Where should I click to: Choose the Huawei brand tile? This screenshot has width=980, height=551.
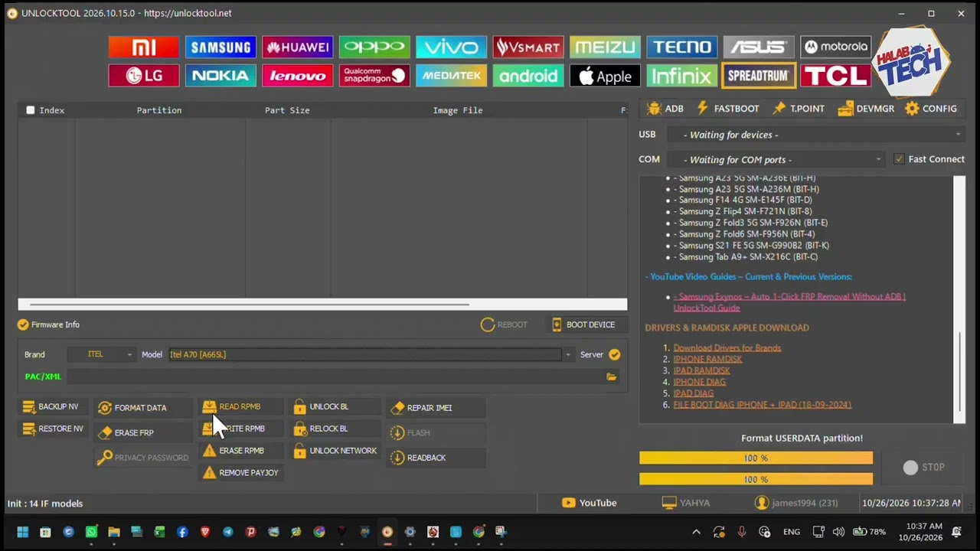point(298,47)
